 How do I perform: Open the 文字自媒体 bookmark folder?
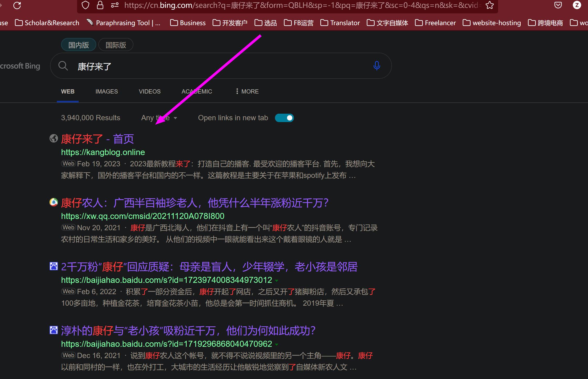pos(387,23)
